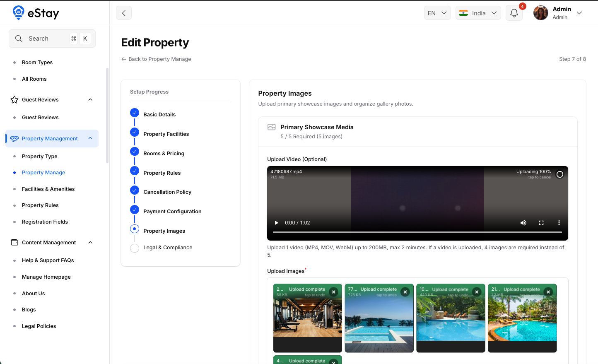This screenshot has height=364, width=598.
Task: Click the Property Management handshake icon
Action: click(x=14, y=139)
